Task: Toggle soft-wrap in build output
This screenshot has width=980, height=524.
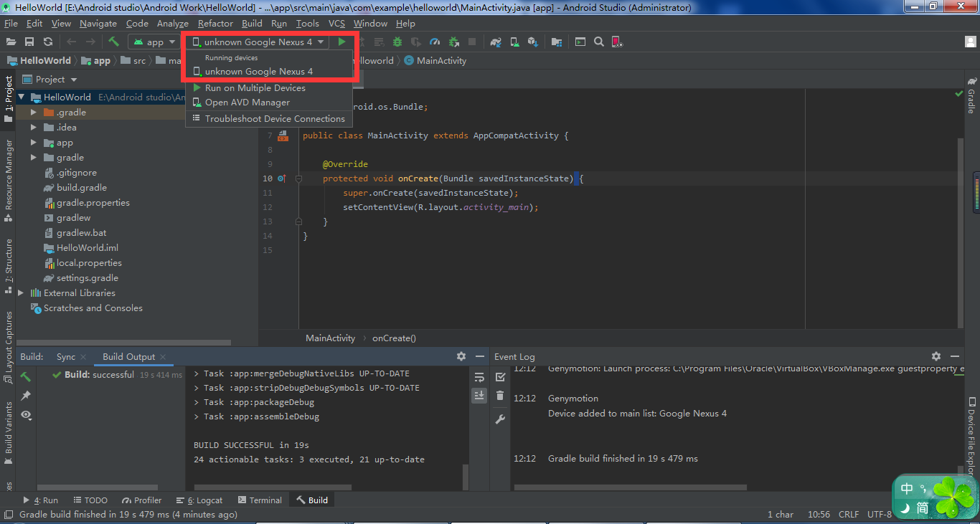Action: click(479, 377)
